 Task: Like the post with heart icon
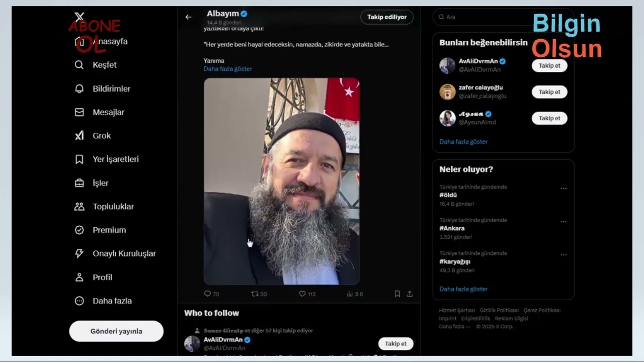click(x=302, y=294)
